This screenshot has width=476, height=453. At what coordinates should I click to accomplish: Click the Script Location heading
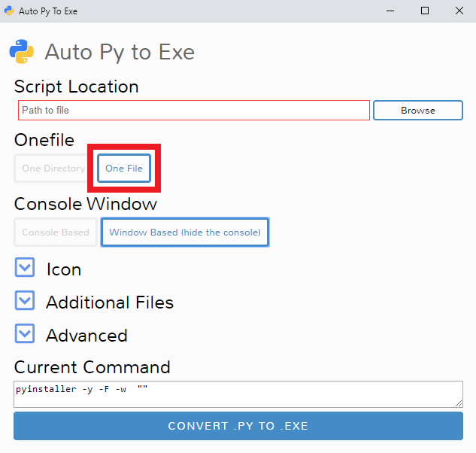[77, 87]
